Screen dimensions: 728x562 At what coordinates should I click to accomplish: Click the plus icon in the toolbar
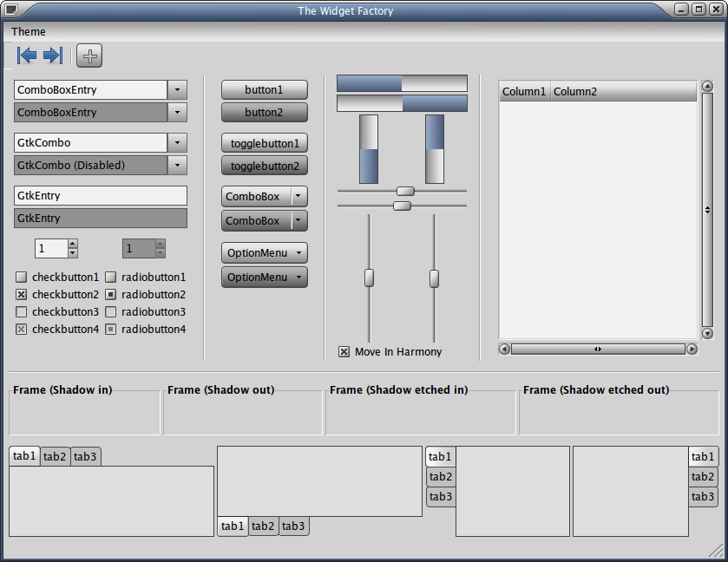pyautogui.click(x=89, y=56)
